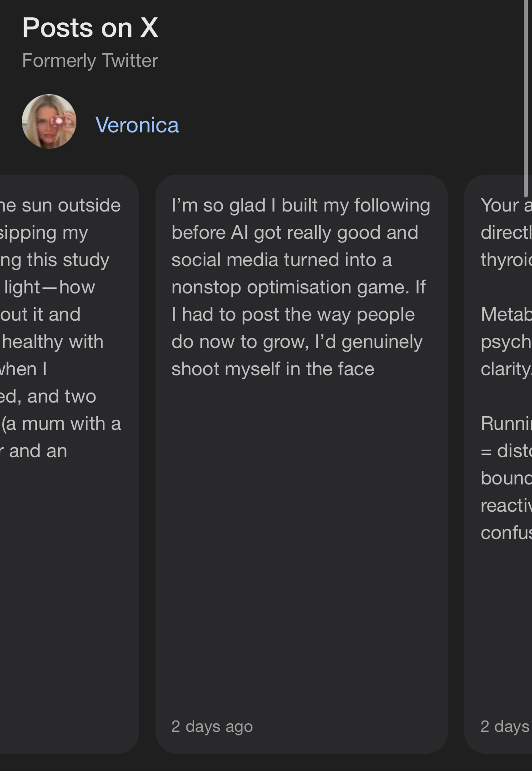Tap the nonstop optimisation game line
Viewport: 532px width, 771px height.
coord(298,287)
